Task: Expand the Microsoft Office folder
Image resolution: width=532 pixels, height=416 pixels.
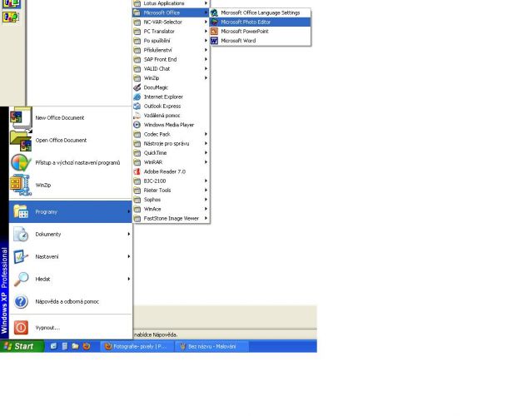Action: point(171,12)
